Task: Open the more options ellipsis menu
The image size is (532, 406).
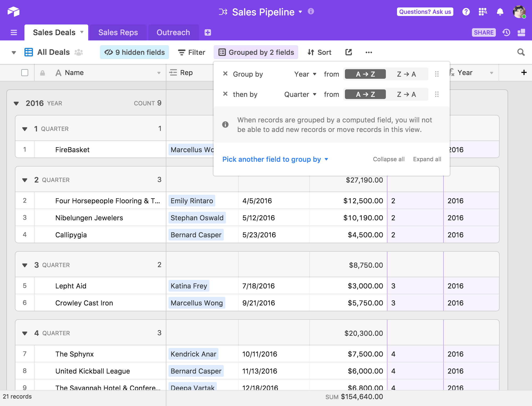Action: pyautogui.click(x=369, y=52)
